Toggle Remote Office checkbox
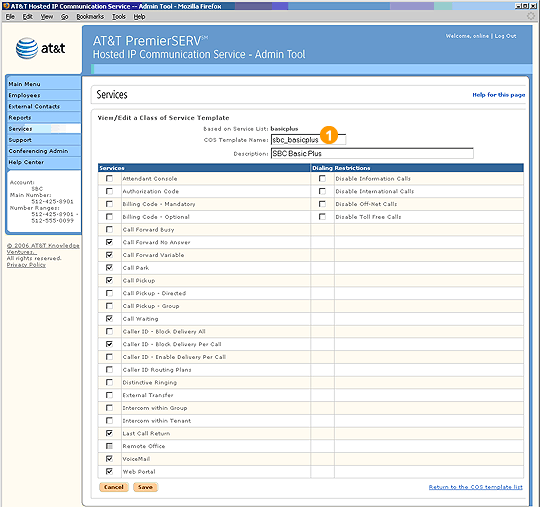This screenshot has width=540, height=507. [110, 446]
